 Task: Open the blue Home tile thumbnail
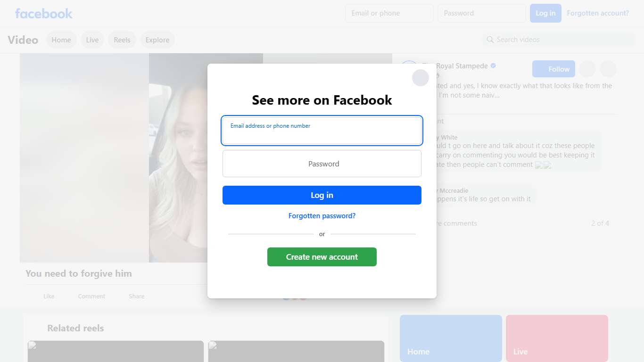coord(451,338)
